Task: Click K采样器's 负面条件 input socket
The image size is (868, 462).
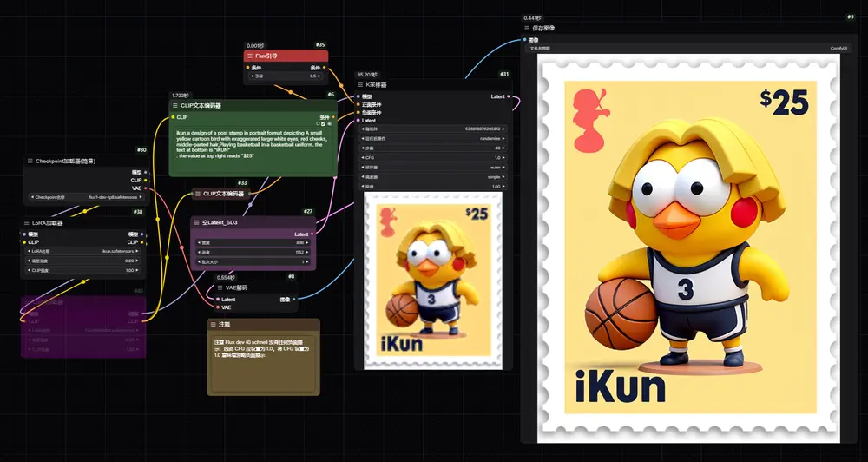Action: [358, 112]
